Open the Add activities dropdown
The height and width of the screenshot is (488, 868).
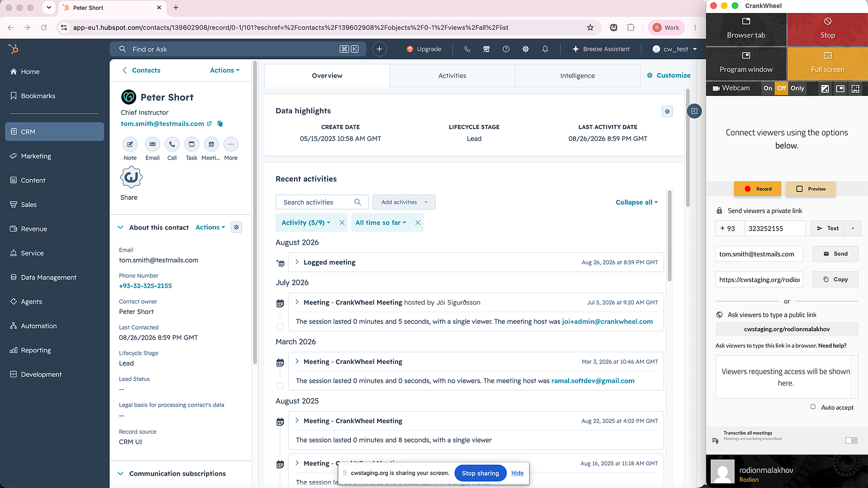pyautogui.click(x=404, y=202)
